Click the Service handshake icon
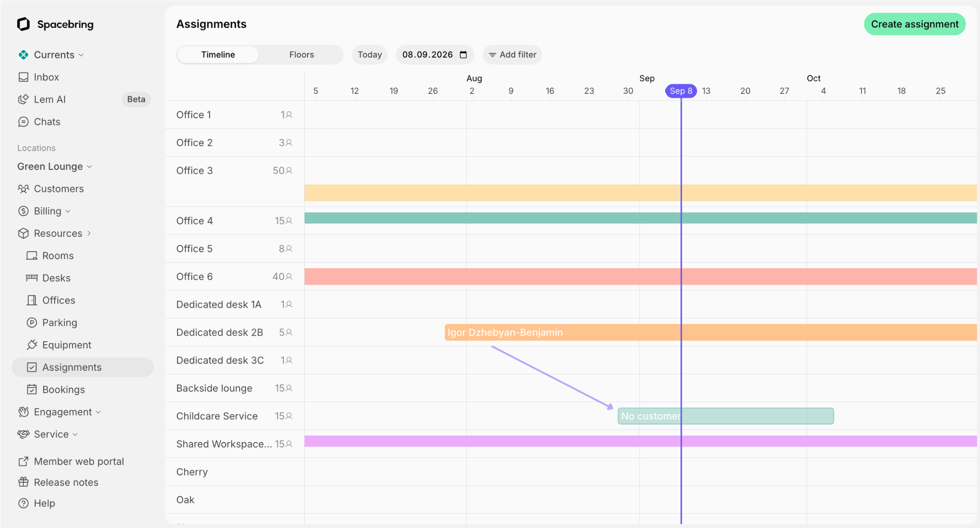 coord(24,434)
